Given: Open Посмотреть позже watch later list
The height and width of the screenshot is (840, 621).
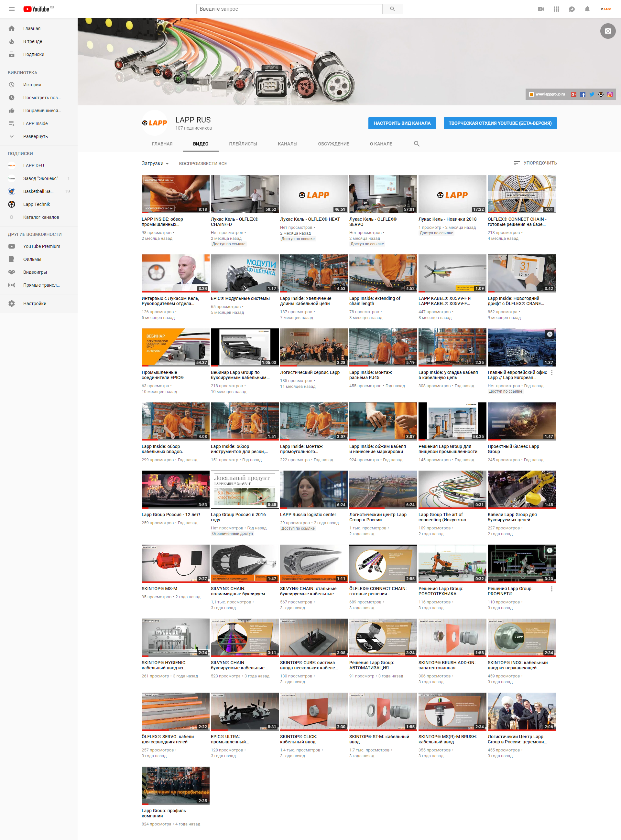Looking at the screenshot, I should pyautogui.click(x=39, y=98).
